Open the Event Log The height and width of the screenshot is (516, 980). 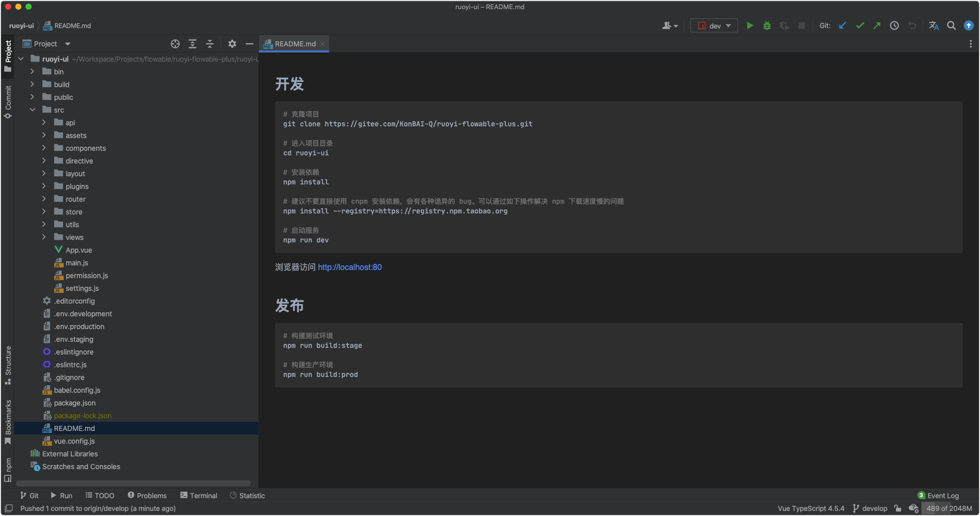click(938, 496)
